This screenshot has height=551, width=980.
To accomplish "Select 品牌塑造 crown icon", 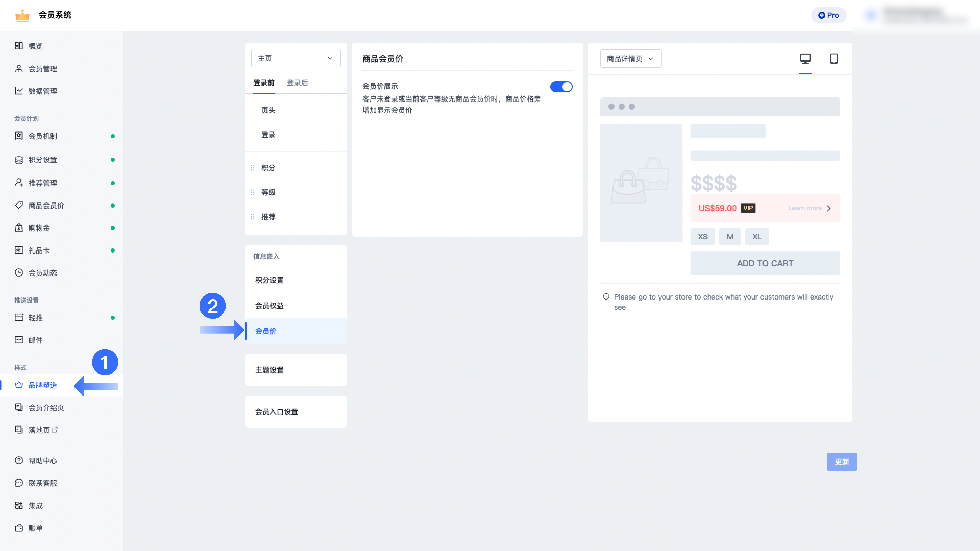I will [x=19, y=385].
